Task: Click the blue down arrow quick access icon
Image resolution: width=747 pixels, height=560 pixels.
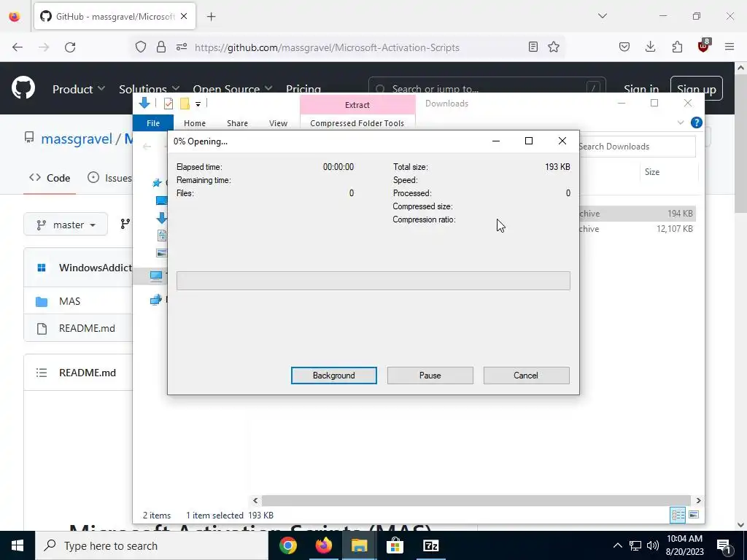Action: point(144,103)
